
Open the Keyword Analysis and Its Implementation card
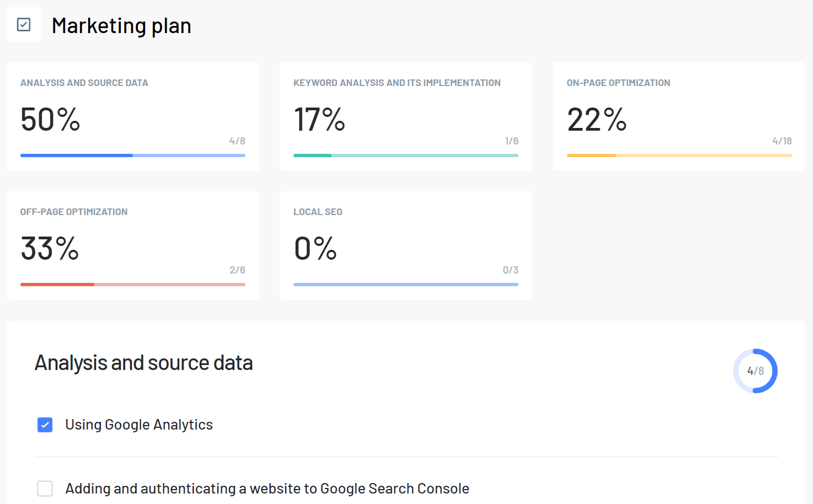click(x=405, y=116)
